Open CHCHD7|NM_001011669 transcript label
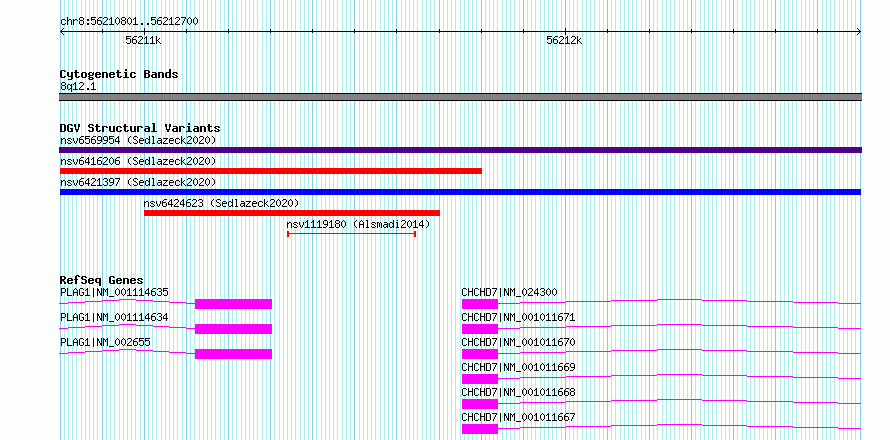The width and height of the screenshot is (890, 440). 518,367
